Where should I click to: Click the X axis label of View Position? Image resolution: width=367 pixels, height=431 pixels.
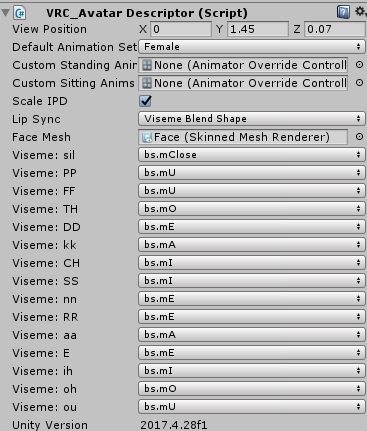pos(143,29)
